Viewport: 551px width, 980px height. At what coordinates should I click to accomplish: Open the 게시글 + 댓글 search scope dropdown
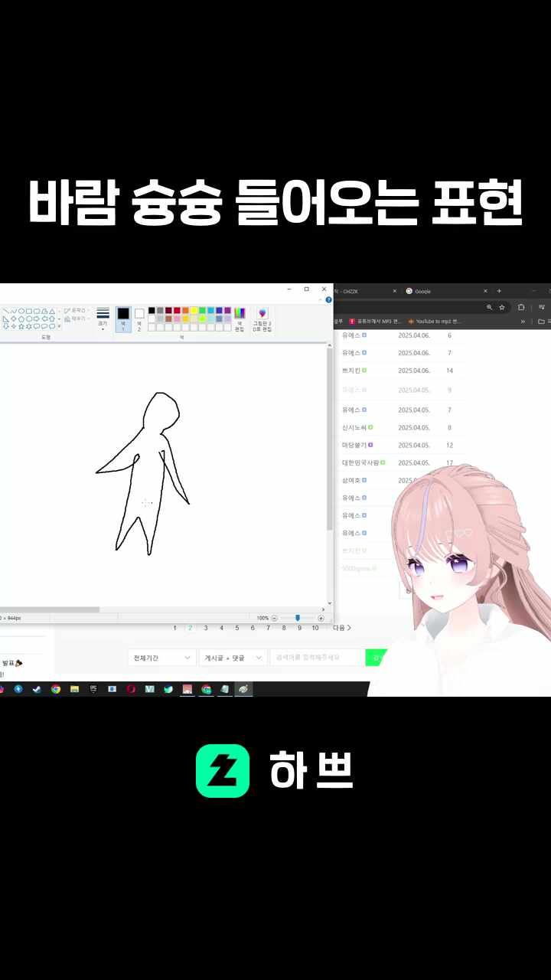[233, 658]
